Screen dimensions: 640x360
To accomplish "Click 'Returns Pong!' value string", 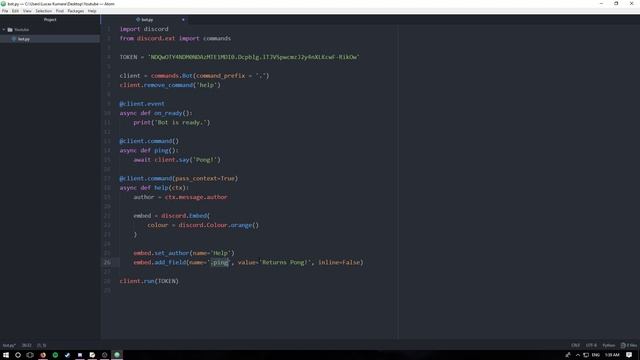I will (x=285, y=262).
